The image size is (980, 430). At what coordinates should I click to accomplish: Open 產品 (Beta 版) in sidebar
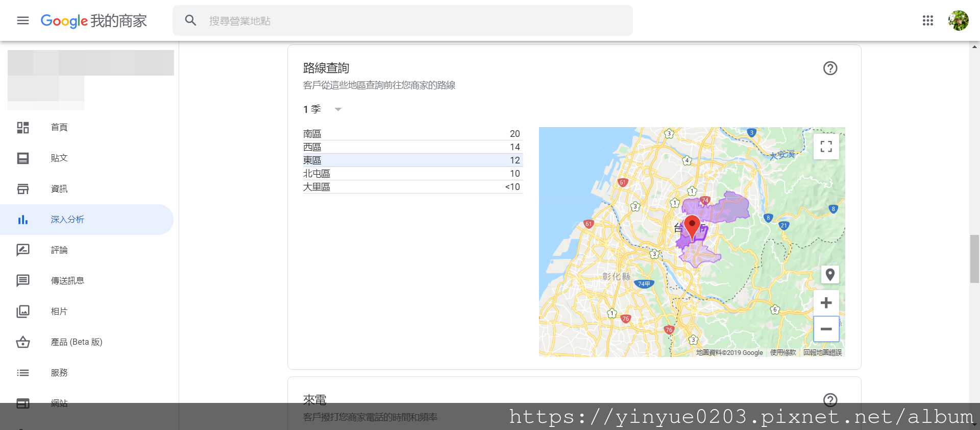(77, 342)
